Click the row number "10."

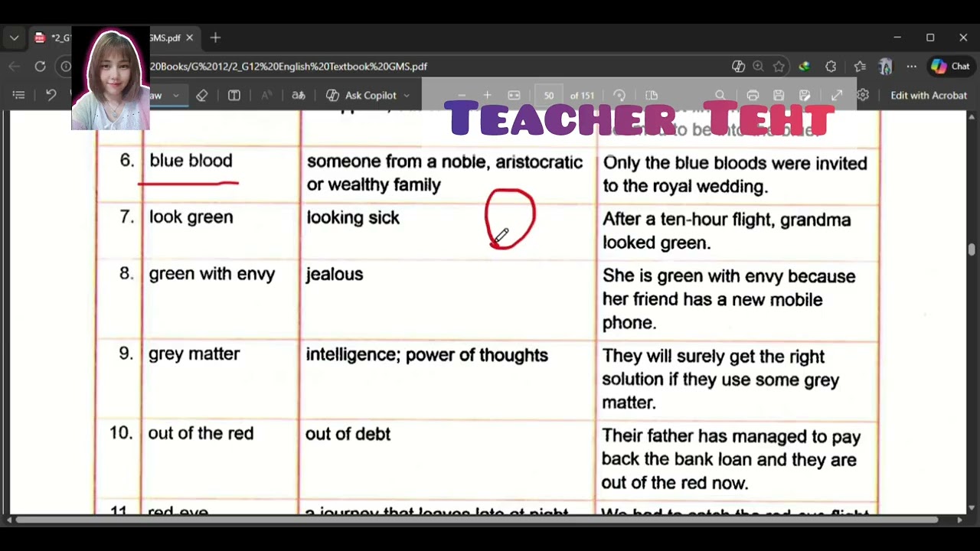coord(122,433)
